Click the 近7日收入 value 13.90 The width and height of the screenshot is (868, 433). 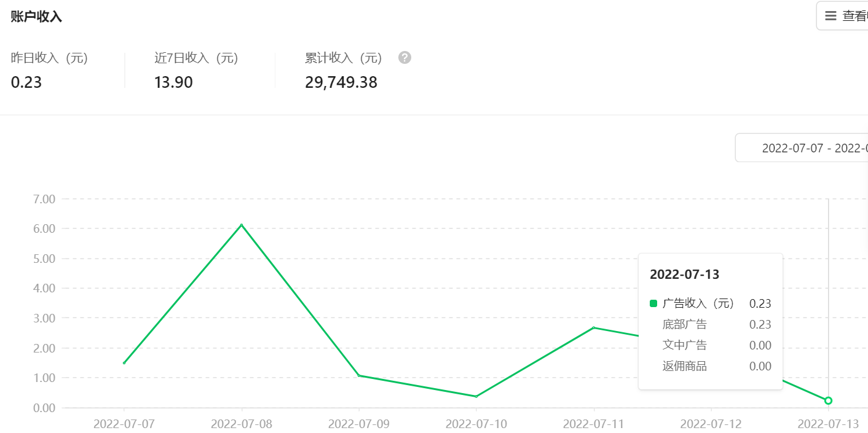[x=173, y=82]
